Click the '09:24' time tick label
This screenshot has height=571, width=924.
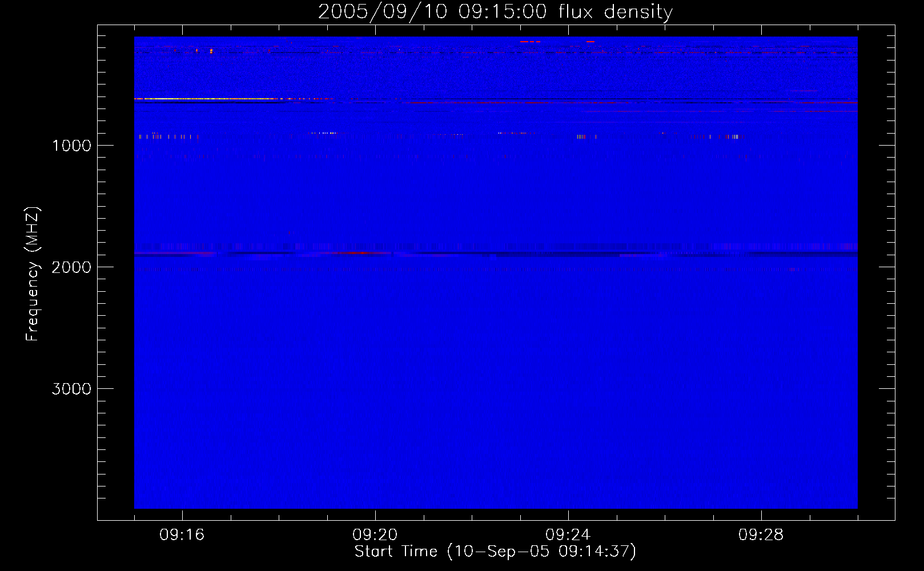[x=568, y=535]
